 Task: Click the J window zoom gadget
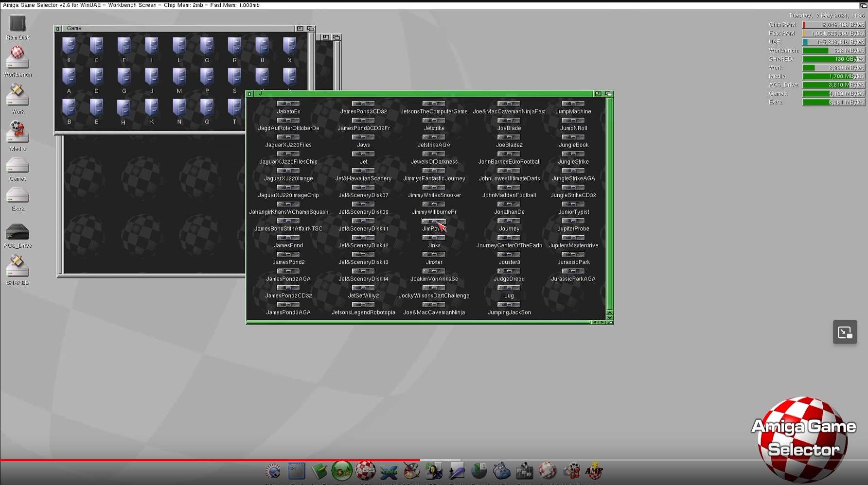tap(598, 94)
